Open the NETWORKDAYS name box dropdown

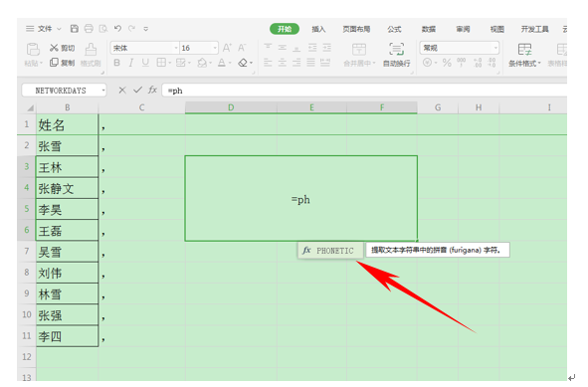103,91
